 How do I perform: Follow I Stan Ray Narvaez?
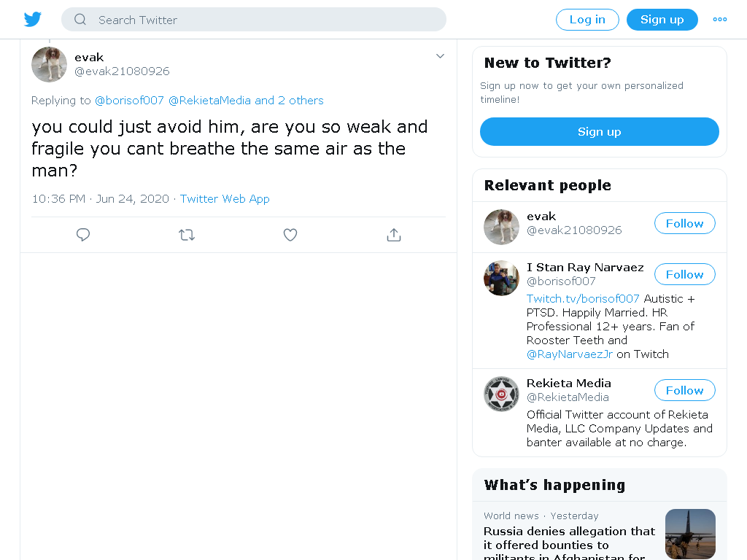684,274
